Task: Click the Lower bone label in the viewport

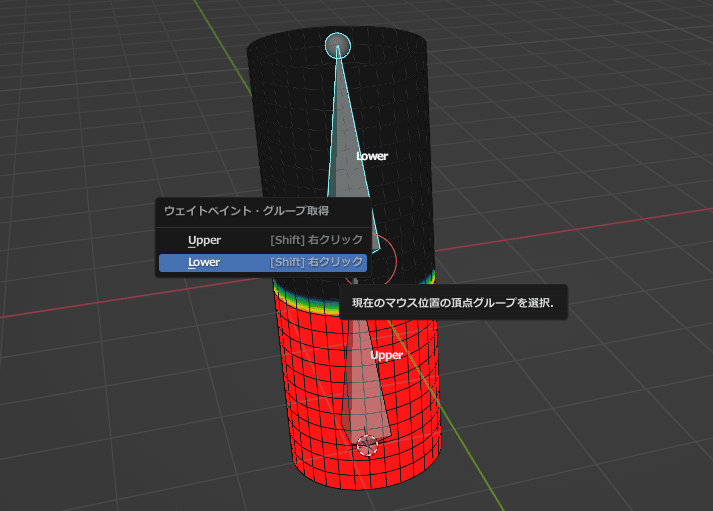Action: 372,156
